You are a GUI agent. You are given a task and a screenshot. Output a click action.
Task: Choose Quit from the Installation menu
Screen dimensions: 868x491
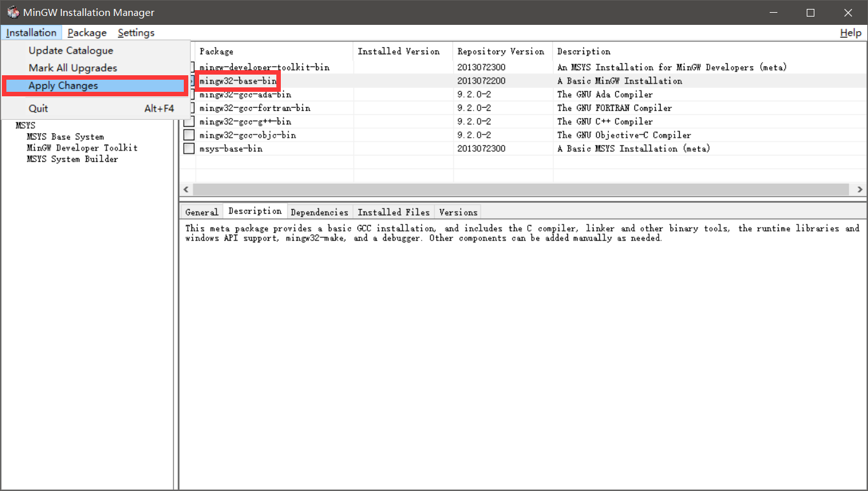[96, 108]
